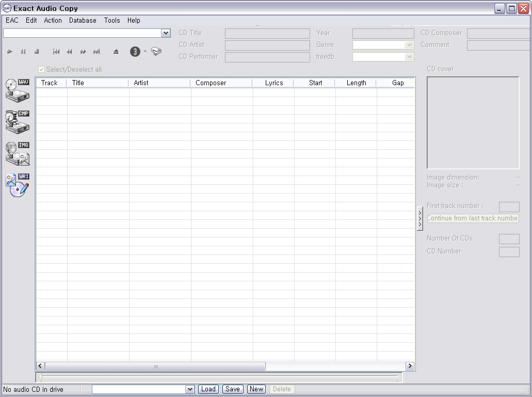Click the CD cover image box
Viewport: 532px width, 397px height.
[x=473, y=122]
